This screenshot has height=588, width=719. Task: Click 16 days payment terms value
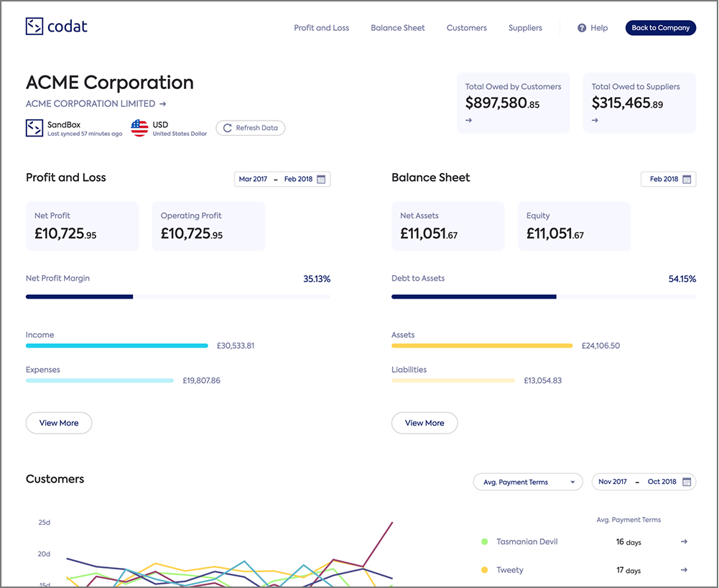point(628,542)
